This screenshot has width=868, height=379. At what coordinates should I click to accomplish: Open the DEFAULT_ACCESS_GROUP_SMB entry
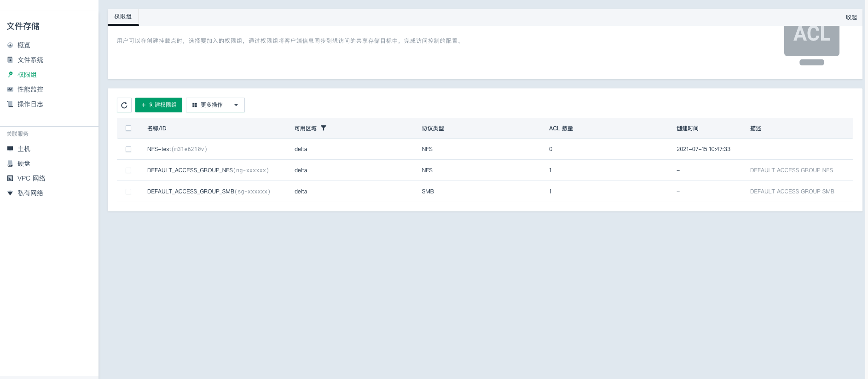coord(191,192)
